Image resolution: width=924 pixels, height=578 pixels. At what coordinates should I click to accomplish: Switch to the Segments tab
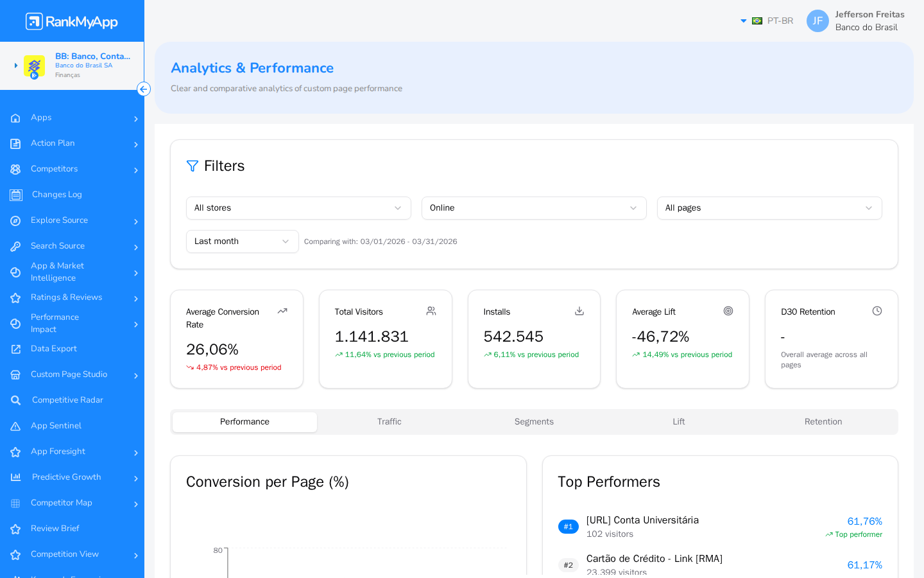[x=534, y=422]
